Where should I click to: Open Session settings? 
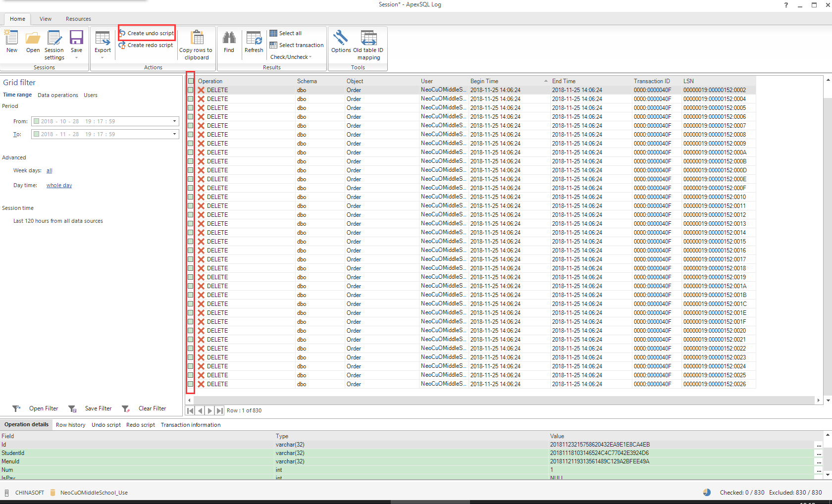pos(54,44)
